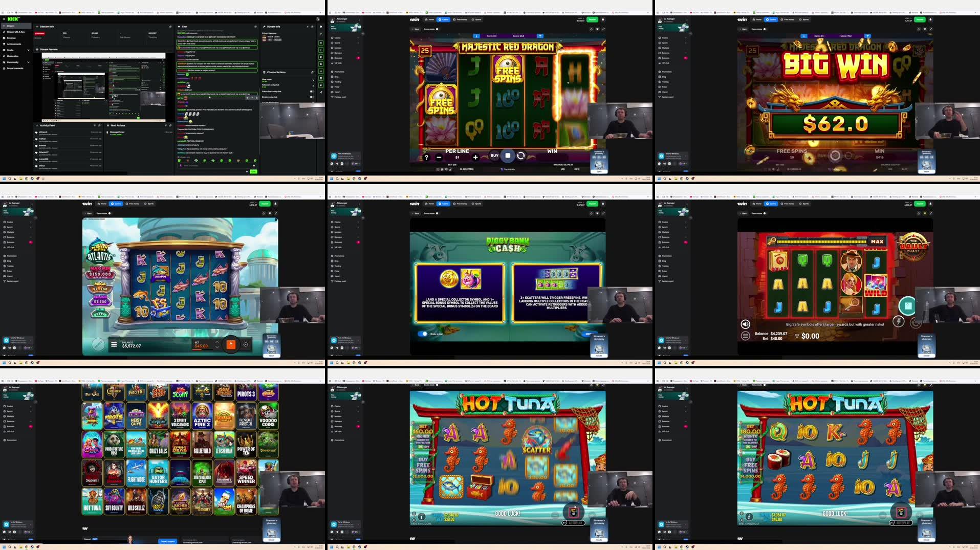Adjust $45.00 bet stepper arrows in Atlantis
Viewport: 980px width, 550px height.
tap(217, 344)
